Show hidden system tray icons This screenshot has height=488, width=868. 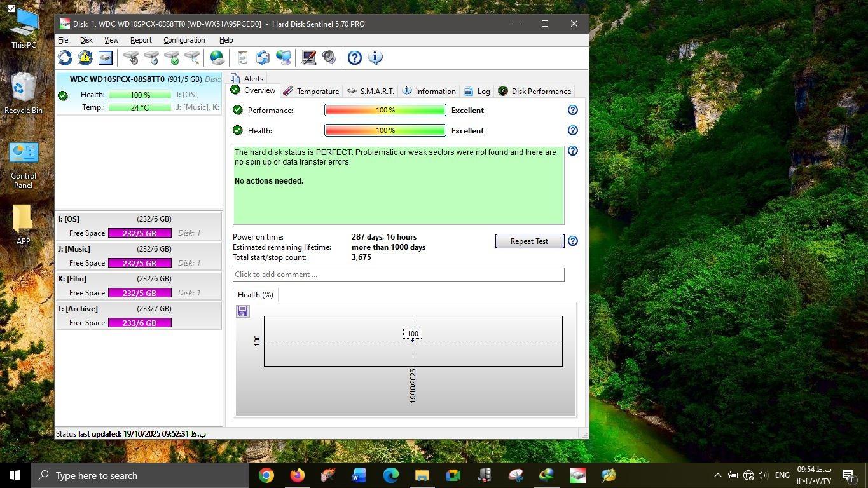[717, 475]
